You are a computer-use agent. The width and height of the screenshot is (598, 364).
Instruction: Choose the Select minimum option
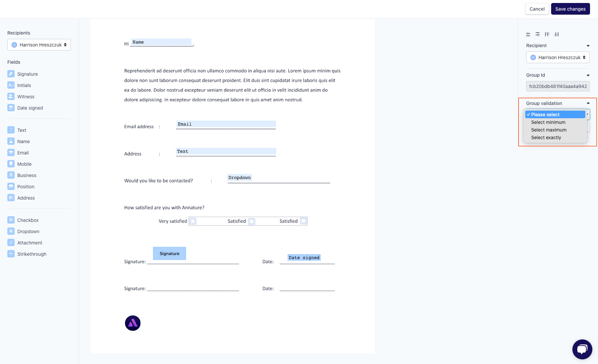[x=548, y=122]
